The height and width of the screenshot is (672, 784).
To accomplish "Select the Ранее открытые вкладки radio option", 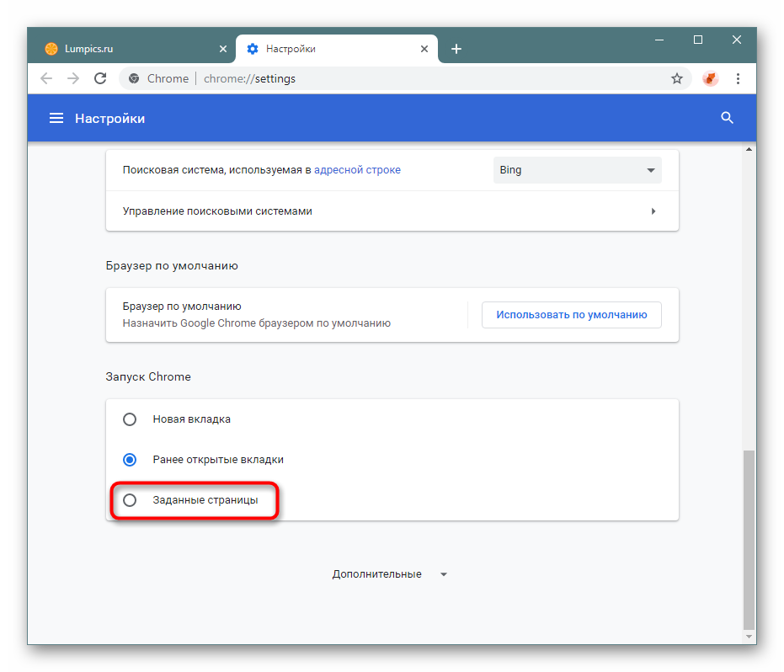I will pyautogui.click(x=130, y=460).
